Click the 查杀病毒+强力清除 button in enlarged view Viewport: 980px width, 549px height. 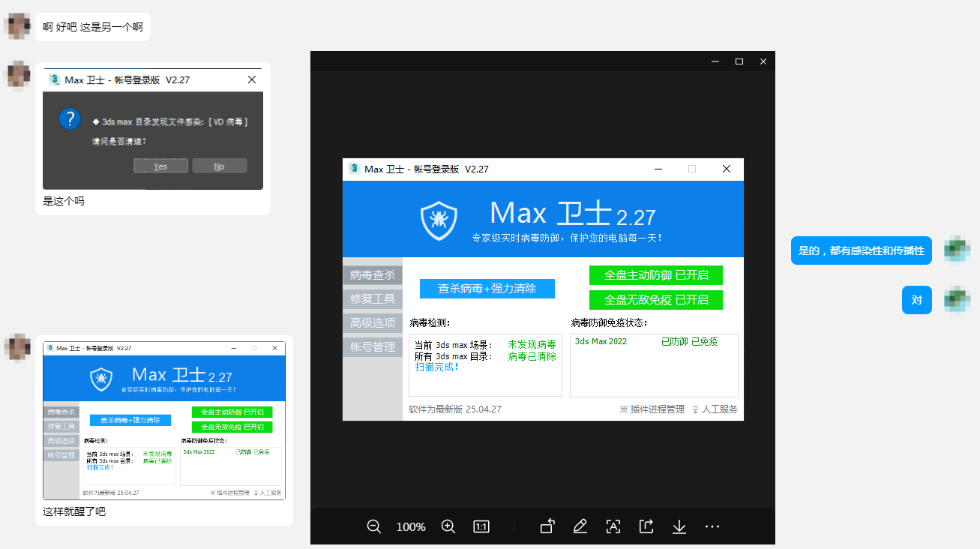pos(487,288)
